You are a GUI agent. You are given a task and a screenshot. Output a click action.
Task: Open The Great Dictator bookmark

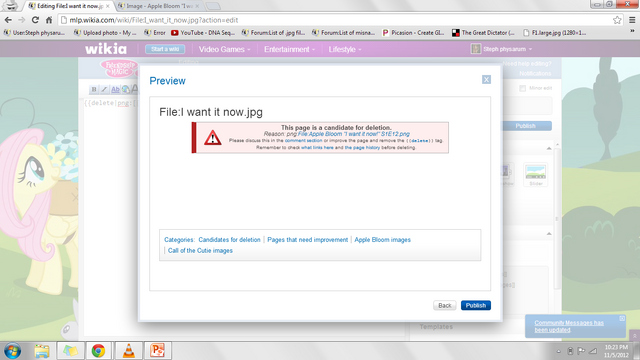484,32
